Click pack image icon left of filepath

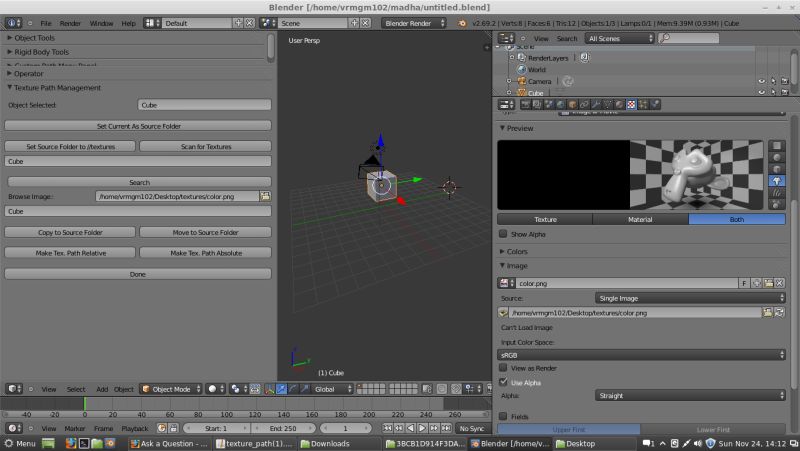click(x=503, y=312)
